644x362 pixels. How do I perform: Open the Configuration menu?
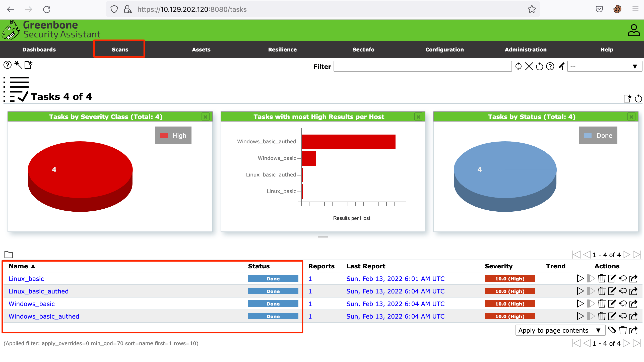coord(444,49)
